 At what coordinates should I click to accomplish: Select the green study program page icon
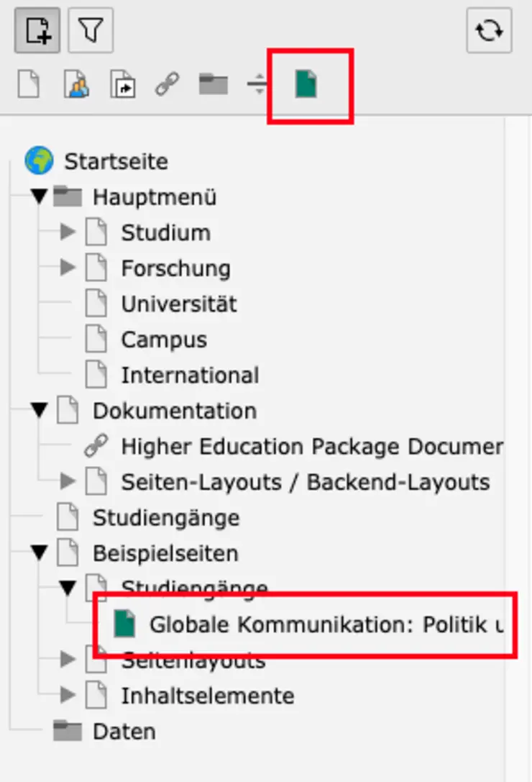[306, 86]
